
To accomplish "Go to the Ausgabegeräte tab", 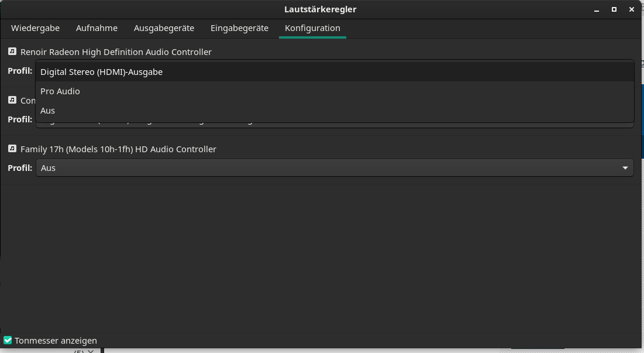I will coord(164,28).
